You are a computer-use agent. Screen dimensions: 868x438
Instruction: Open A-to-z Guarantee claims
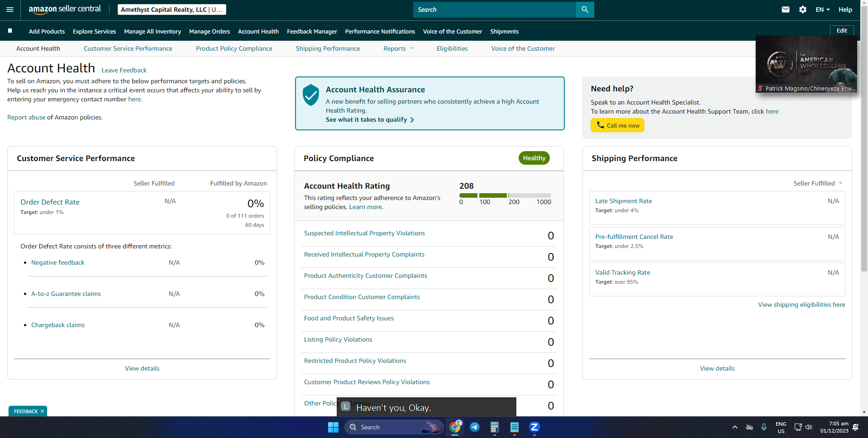66,294
